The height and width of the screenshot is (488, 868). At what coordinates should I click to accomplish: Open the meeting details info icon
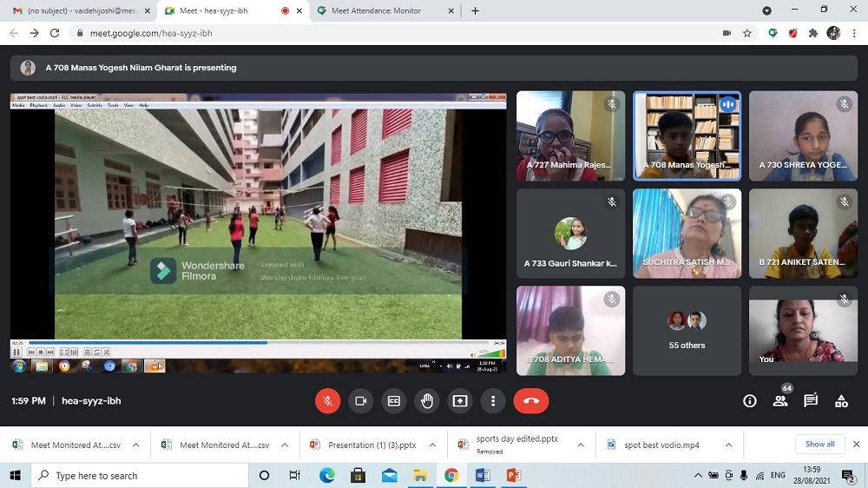coord(750,401)
